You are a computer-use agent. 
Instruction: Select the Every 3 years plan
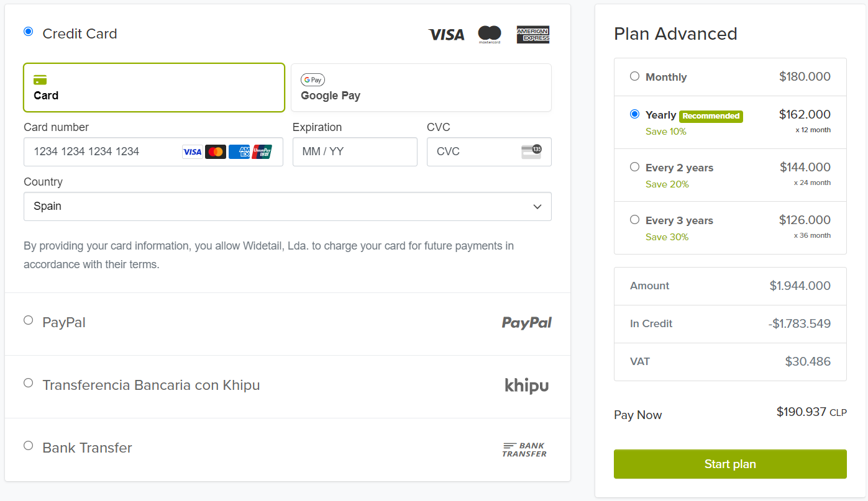coord(634,219)
